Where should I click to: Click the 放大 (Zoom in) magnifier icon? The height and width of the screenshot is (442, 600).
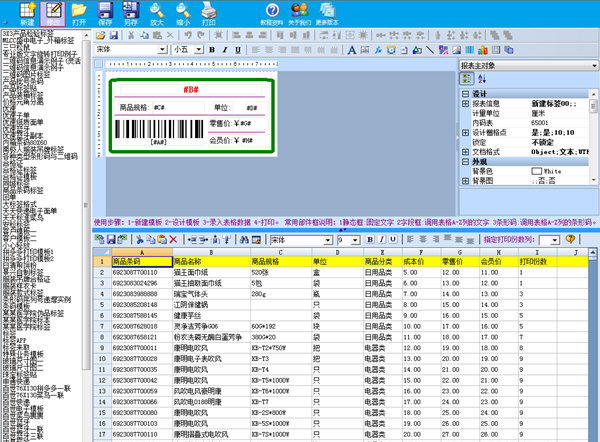[156, 12]
